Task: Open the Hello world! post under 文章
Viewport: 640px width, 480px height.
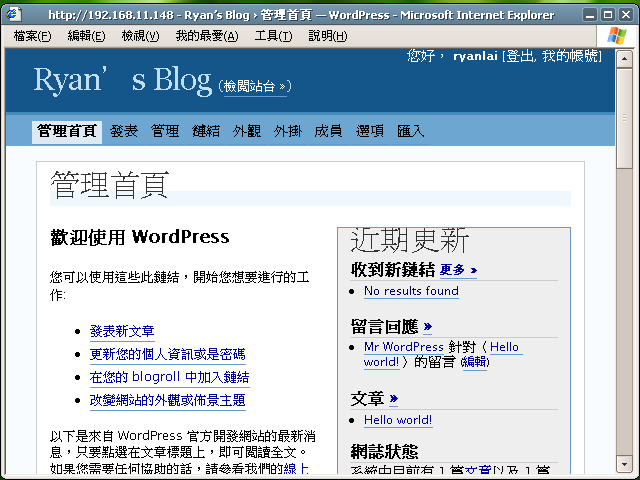Action: (398, 420)
